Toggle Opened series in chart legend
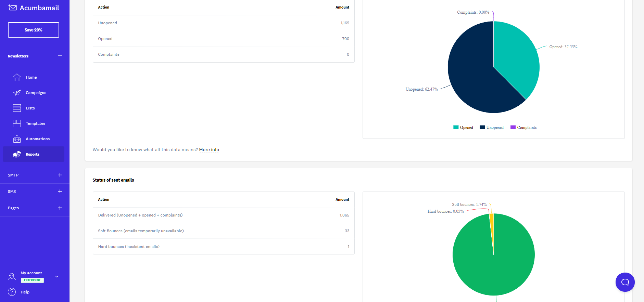Viewport: 644px width, 302px height. (x=463, y=128)
